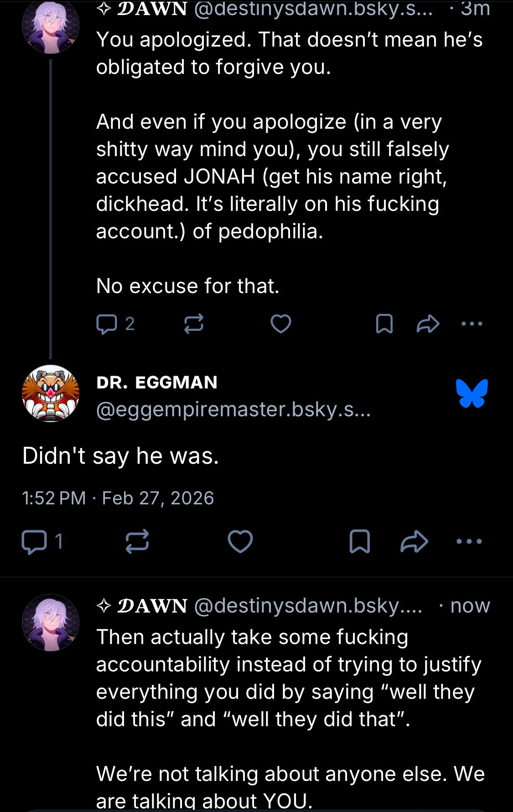Repost Dawn's top post
Screen dimensions: 513x812
193,324
